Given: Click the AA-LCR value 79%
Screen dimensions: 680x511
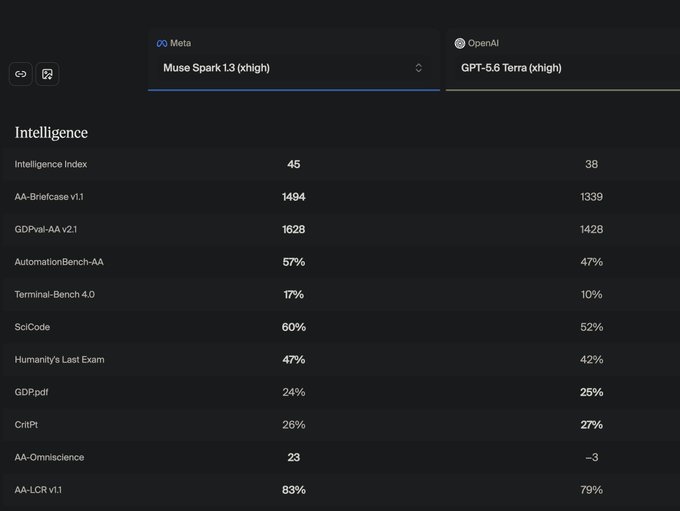Looking at the screenshot, I should [592, 490].
